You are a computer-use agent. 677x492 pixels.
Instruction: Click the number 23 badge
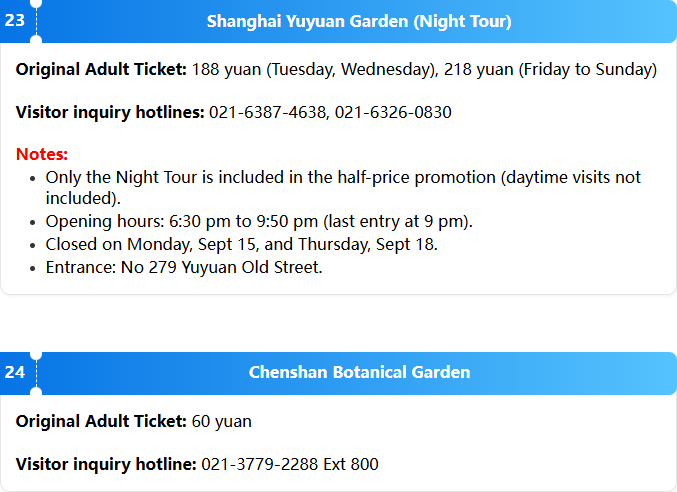point(15,21)
